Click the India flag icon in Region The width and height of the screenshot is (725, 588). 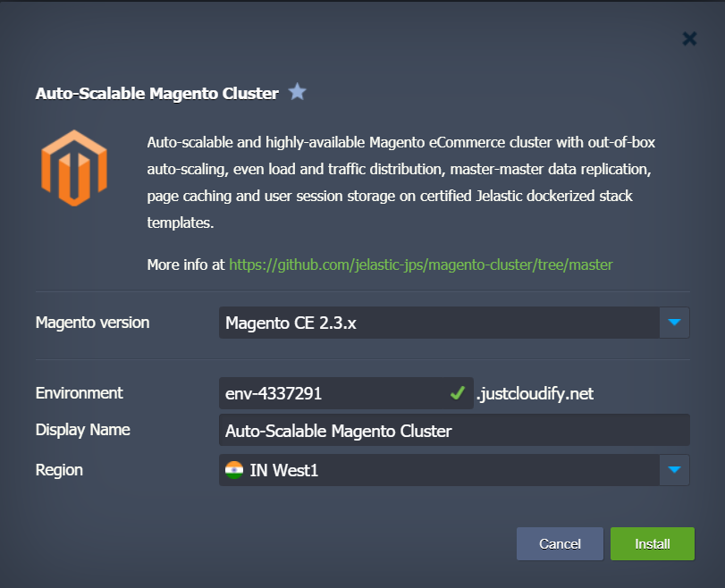pos(234,470)
